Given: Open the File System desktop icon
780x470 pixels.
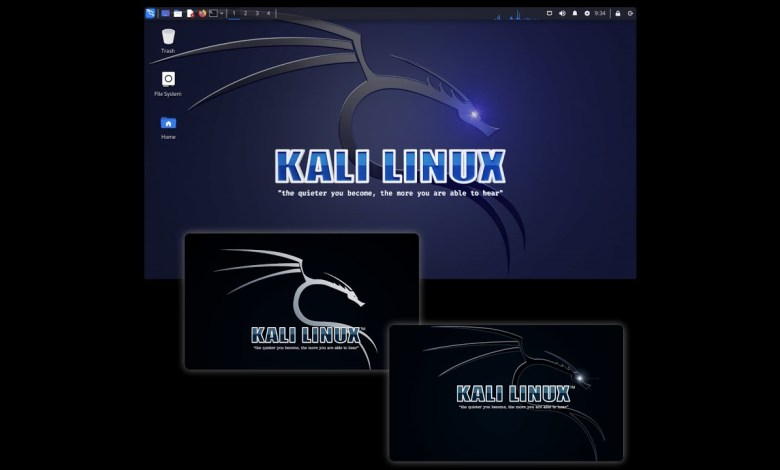Looking at the screenshot, I should (x=168, y=84).
